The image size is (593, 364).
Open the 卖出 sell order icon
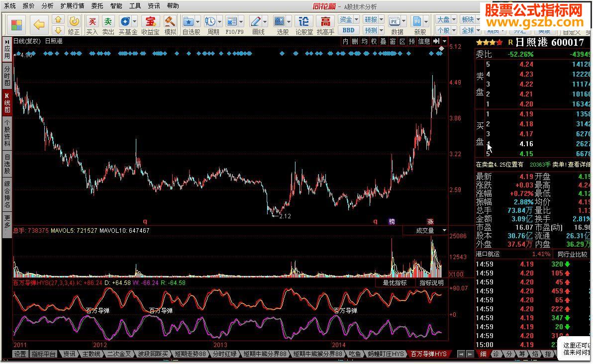tap(108, 21)
